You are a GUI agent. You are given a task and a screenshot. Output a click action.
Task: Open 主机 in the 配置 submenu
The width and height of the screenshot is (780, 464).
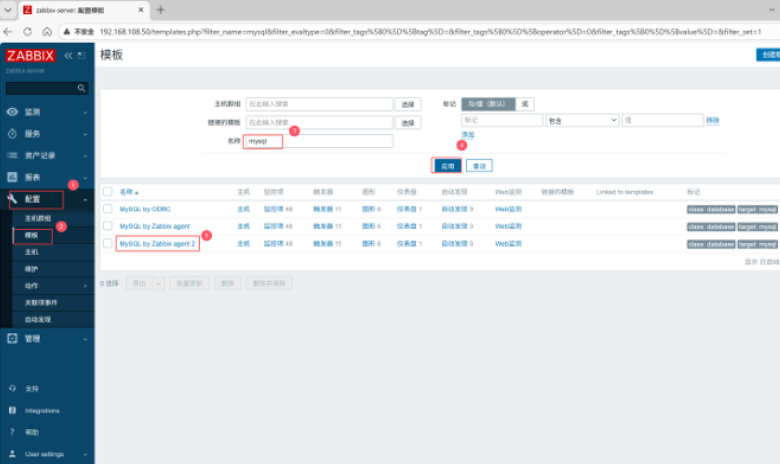(31, 252)
